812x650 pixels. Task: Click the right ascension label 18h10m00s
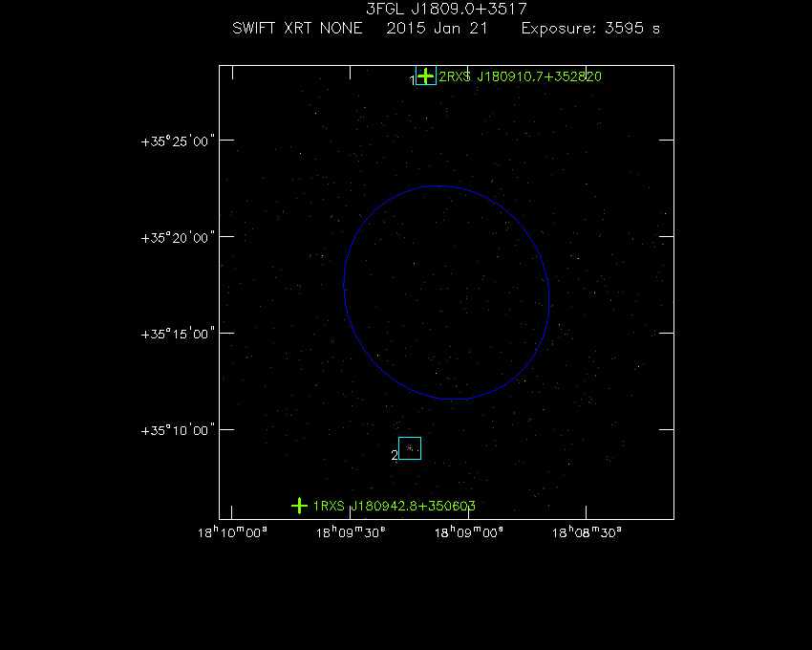(232, 532)
